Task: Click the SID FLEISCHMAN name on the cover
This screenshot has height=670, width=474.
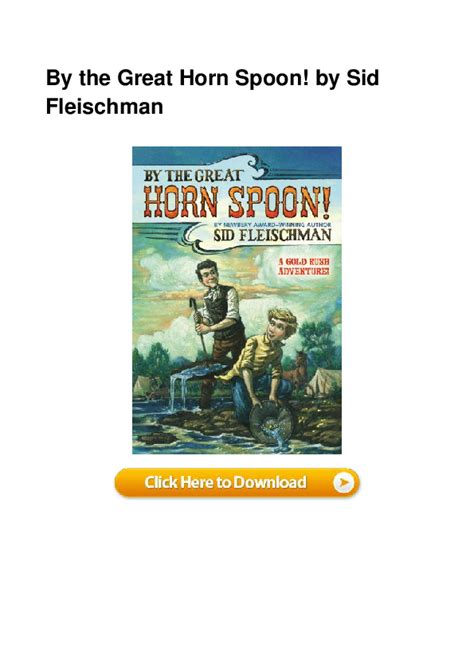Action: [272, 235]
